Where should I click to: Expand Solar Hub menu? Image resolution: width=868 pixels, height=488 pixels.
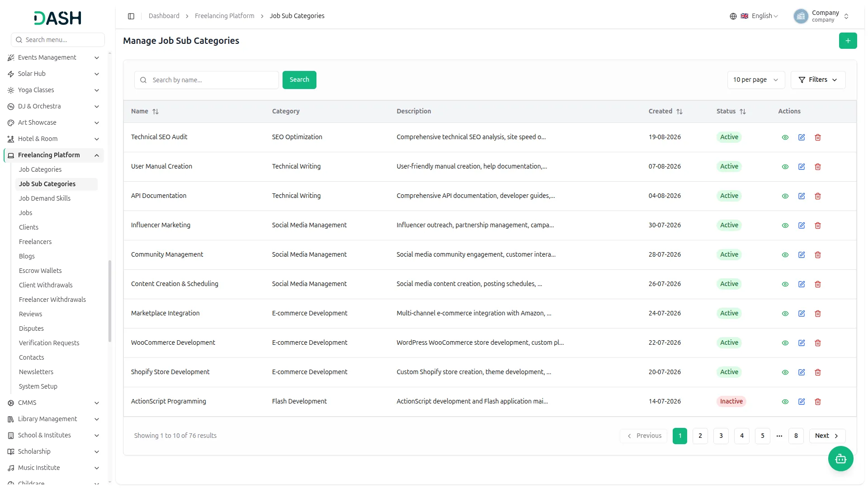53,74
